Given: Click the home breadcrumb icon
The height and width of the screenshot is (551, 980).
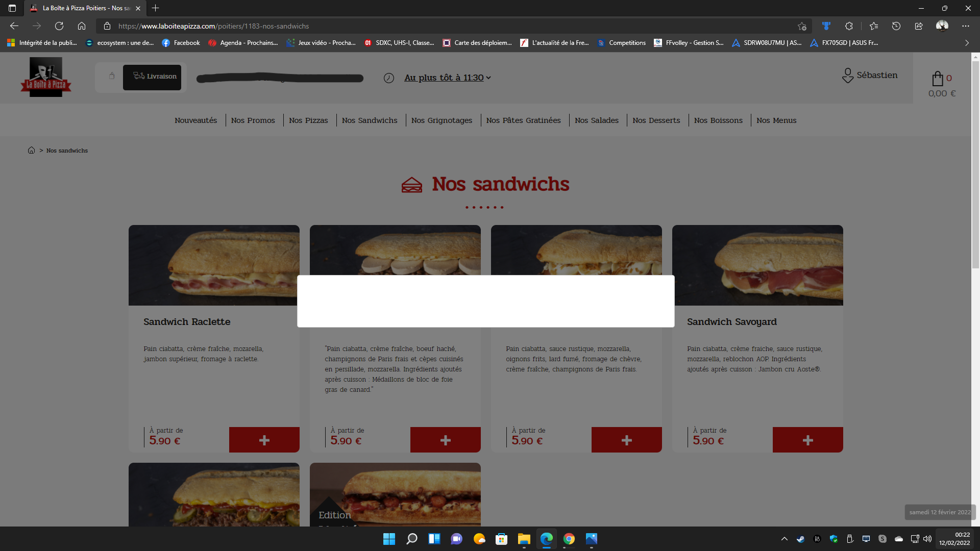Looking at the screenshot, I should click(x=31, y=151).
